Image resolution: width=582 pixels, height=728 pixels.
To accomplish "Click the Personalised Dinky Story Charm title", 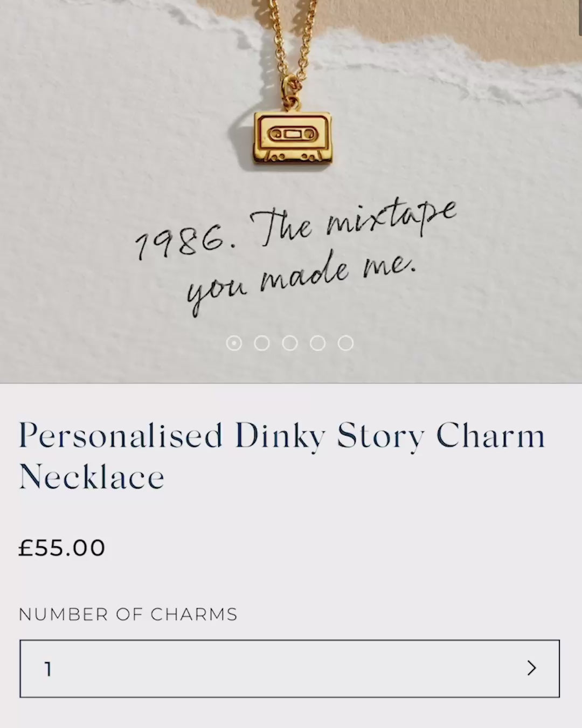I will point(281,436).
